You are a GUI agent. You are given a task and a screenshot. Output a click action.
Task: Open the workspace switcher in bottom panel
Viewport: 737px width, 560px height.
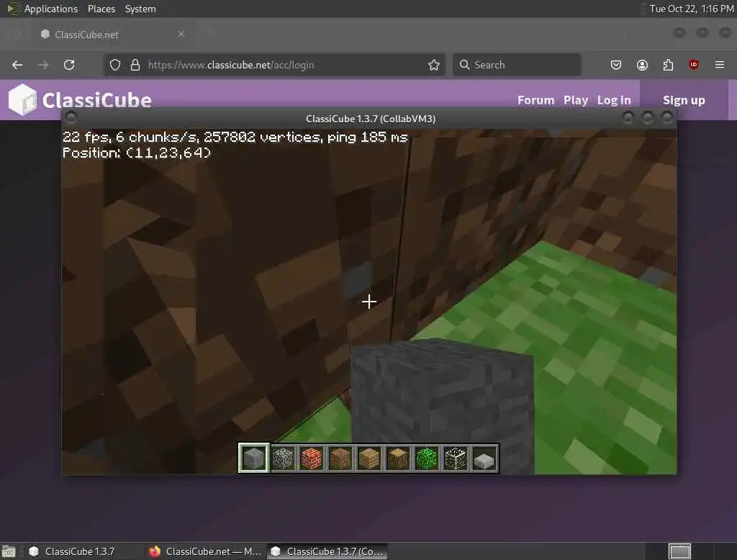pyautogui.click(x=679, y=551)
